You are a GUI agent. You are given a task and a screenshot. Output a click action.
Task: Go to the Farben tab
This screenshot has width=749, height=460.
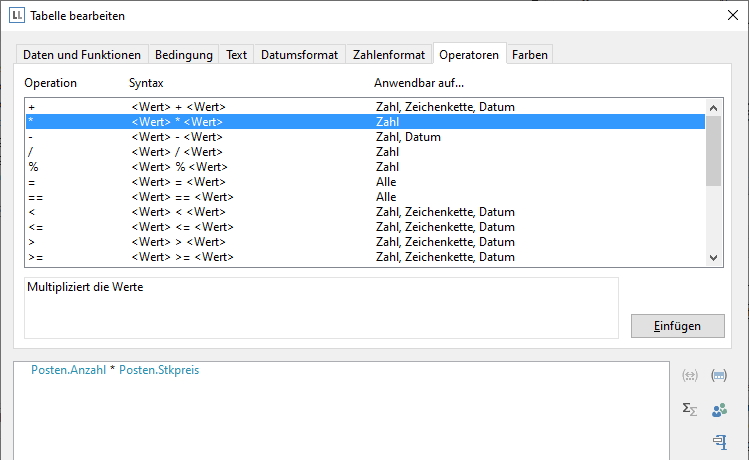coord(529,55)
